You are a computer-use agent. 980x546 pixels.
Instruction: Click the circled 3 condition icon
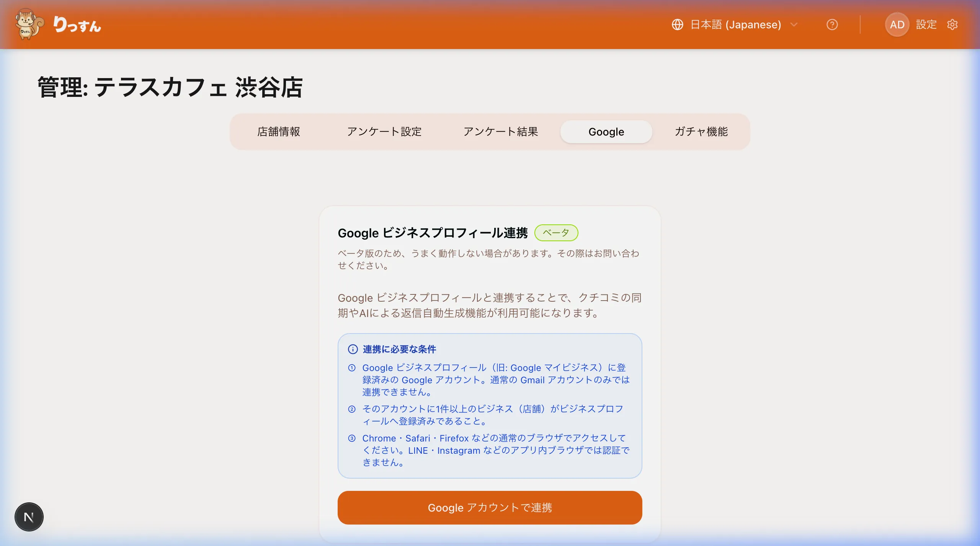tap(352, 438)
